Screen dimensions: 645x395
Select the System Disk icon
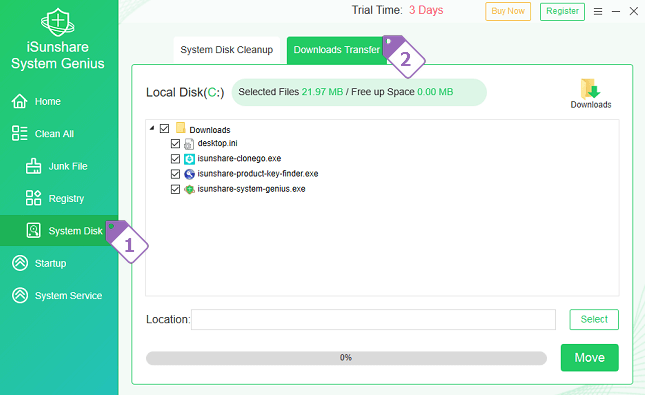point(33,230)
